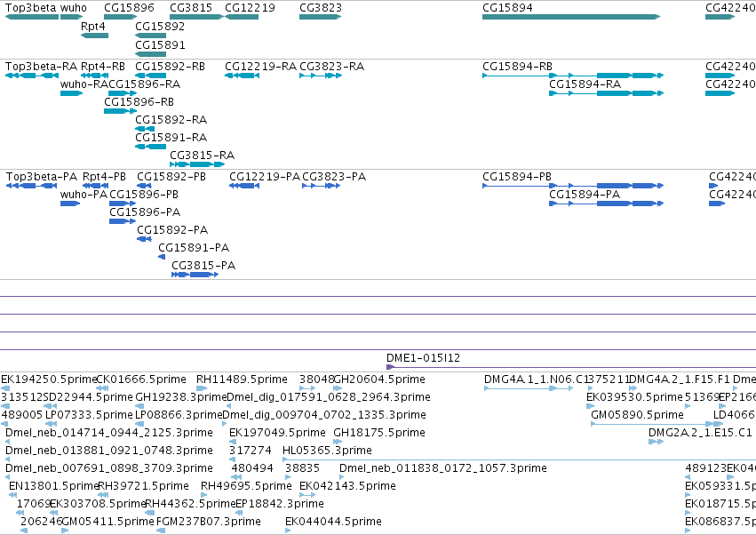Click the LP08866.3prime EST label
Screen dimensions: 756x535
pos(179,415)
